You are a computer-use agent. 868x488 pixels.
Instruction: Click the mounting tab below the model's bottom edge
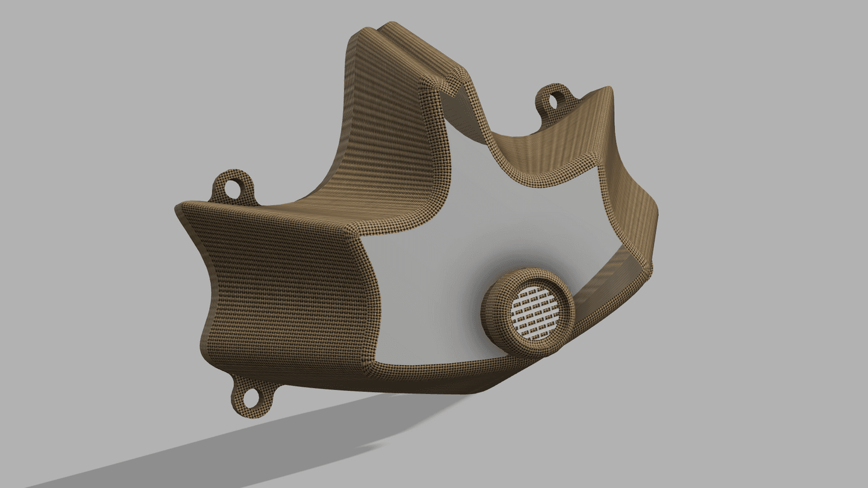coord(253,396)
